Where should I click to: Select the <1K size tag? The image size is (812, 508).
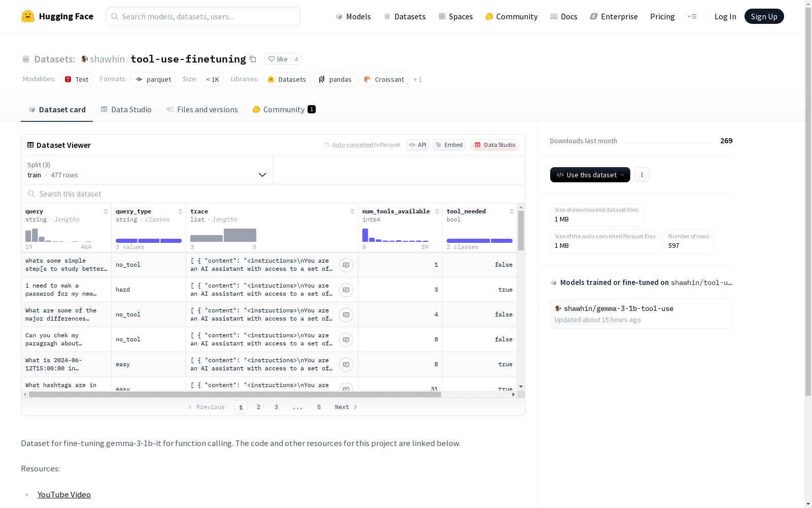point(213,79)
